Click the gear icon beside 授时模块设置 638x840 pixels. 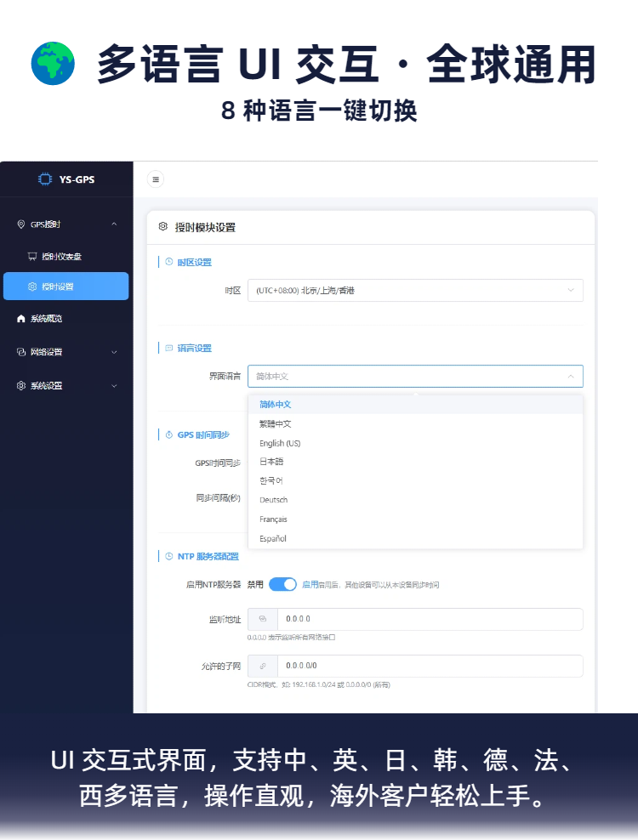[163, 227]
